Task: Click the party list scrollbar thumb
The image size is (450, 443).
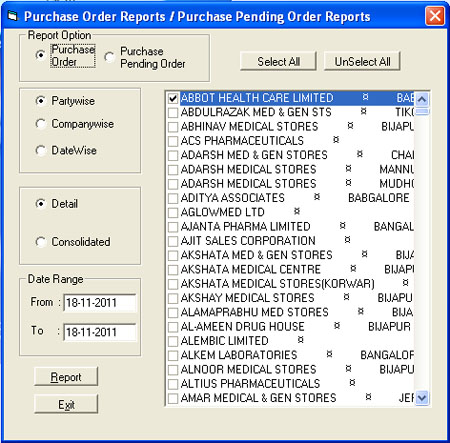Action: 422,111
